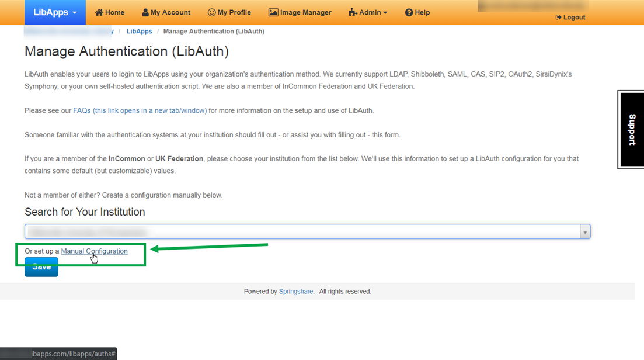Click the LibApps breadcrumb link
Screen dimensions: 644x360
(139, 31)
